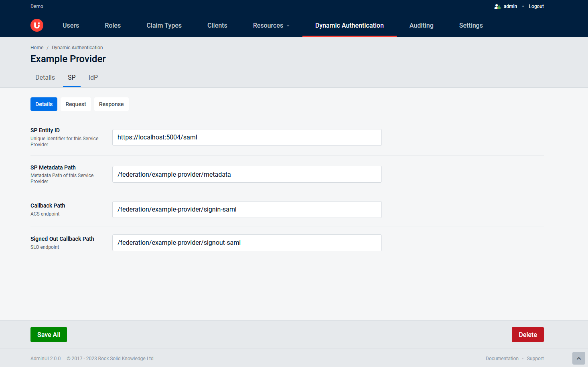Edit the SP Entity ID field
The height and width of the screenshot is (367, 588).
point(247,137)
